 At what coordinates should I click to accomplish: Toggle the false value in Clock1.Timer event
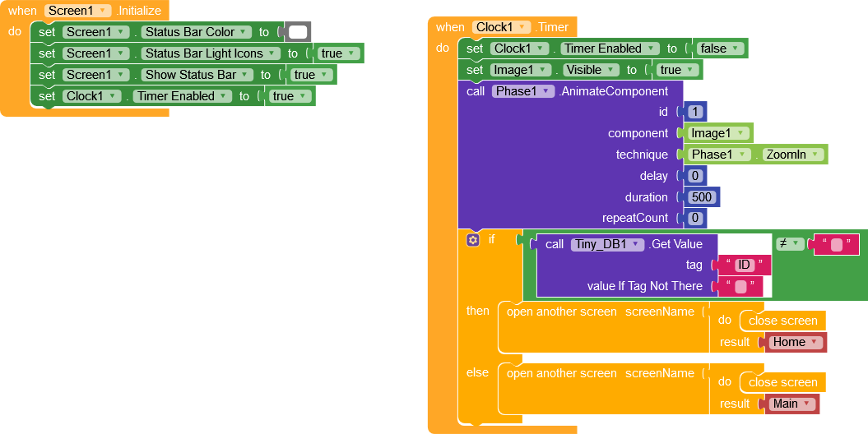(720, 48)
